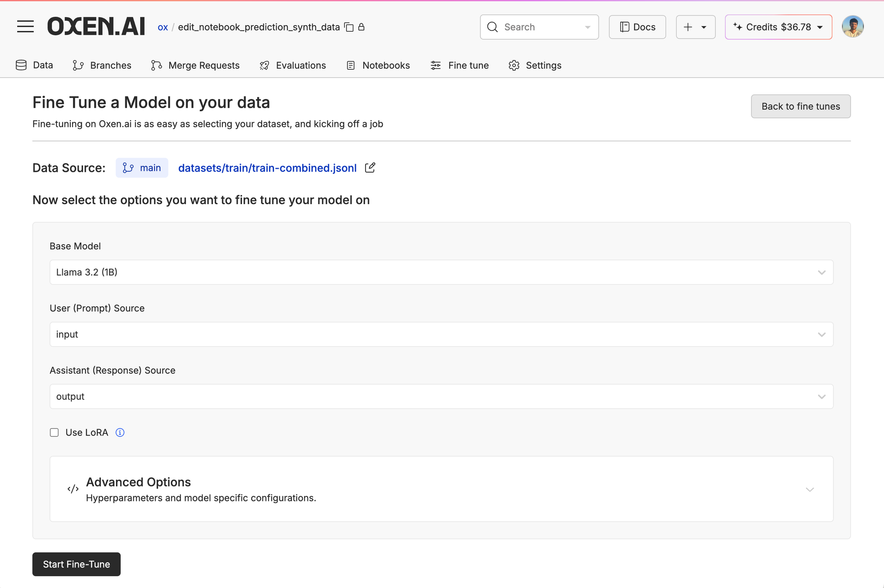This screenshot has height=588, width=884.
Task: Enable the Use LoRA checkbox
Action: click(54, 432)
